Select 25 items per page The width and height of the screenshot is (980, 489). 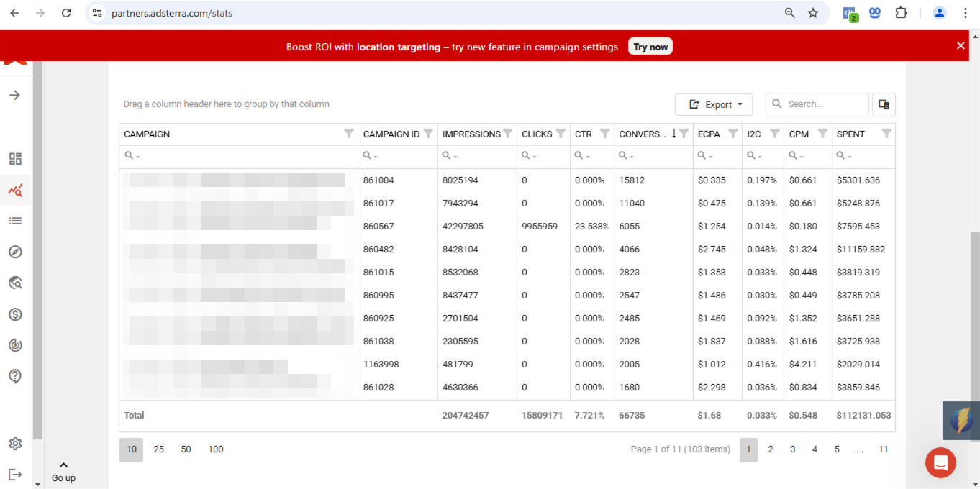click(x=159, y=449)
